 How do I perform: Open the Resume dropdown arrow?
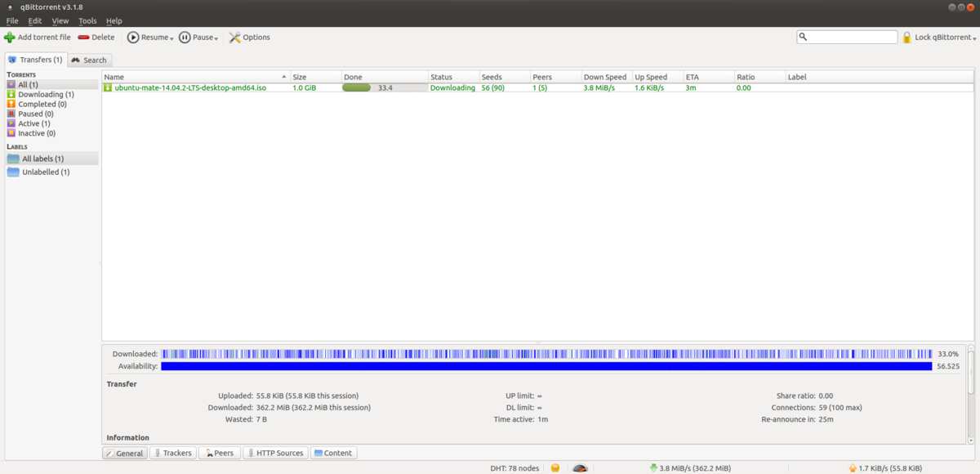point(171,38)
